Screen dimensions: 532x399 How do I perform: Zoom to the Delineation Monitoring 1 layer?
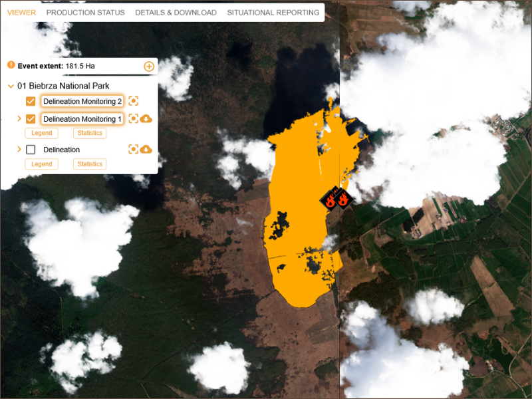[134, 118]
